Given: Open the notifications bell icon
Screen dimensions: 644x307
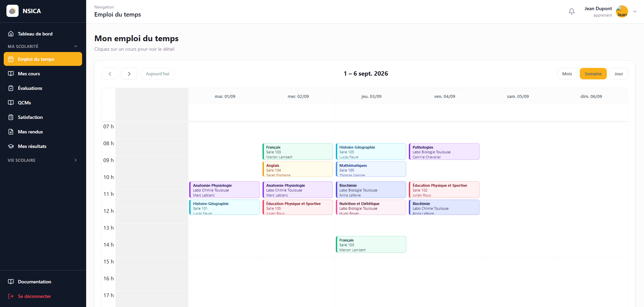Looking at the screenshot, I should point(572,11).
